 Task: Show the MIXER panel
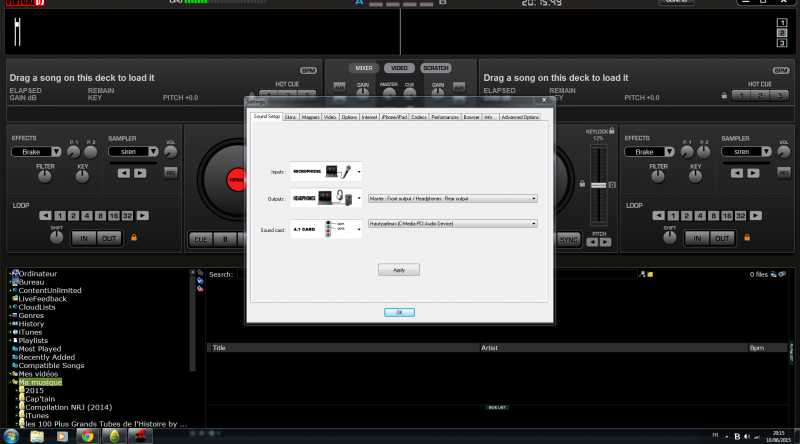364,68
